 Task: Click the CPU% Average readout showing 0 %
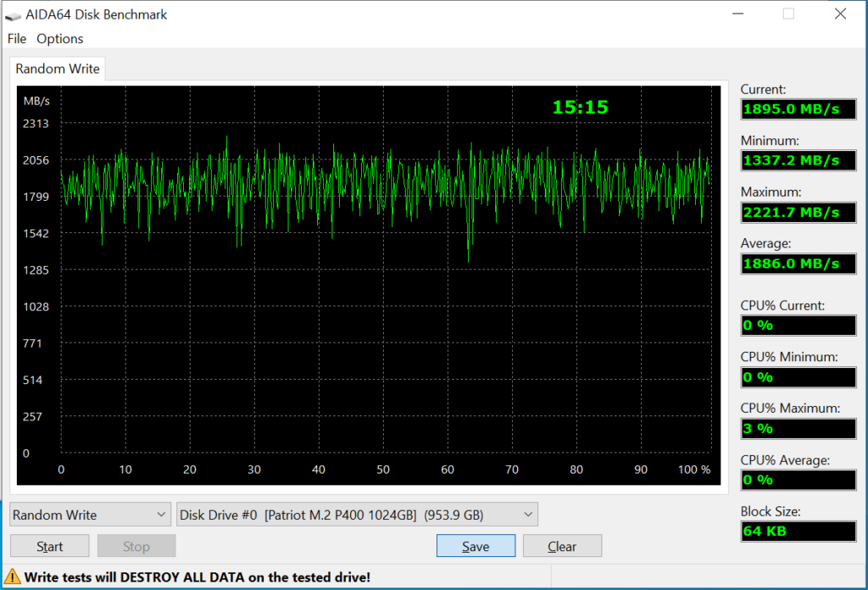798,480
